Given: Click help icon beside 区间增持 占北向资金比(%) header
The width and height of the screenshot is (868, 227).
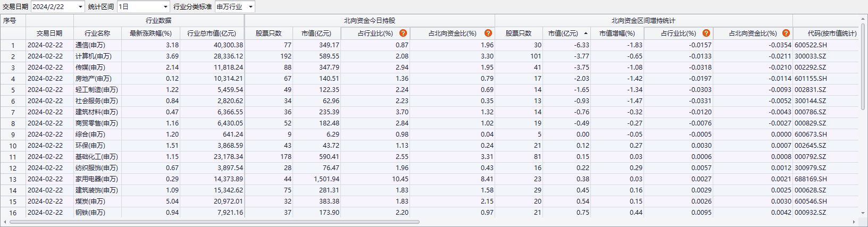Looking at the screenshot, I should pyautogui.click(x=786, y=33).
